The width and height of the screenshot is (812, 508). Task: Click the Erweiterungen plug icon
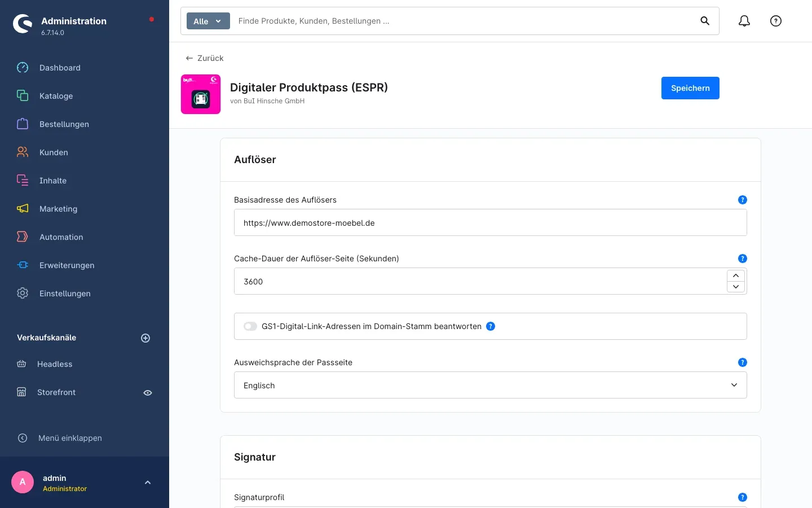coord(23,265)
